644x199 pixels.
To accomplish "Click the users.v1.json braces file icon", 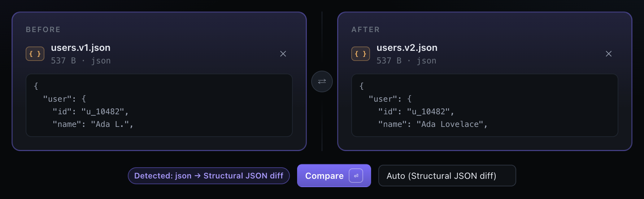I will [35, 54].
